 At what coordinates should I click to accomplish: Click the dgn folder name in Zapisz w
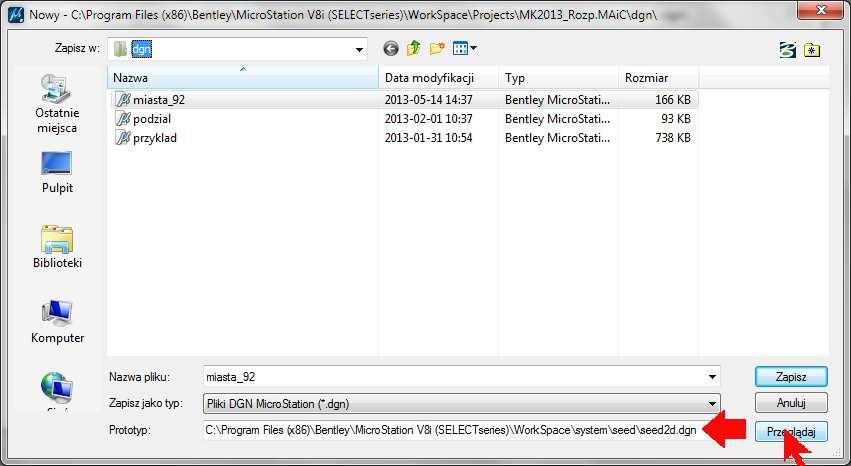[142, 49]
